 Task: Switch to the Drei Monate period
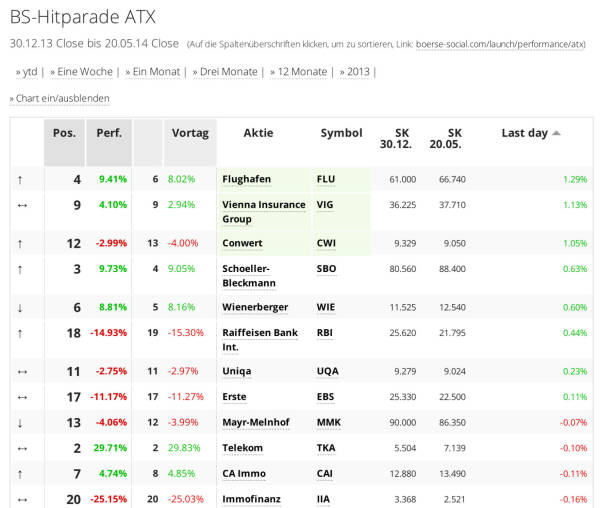(228, 71)
